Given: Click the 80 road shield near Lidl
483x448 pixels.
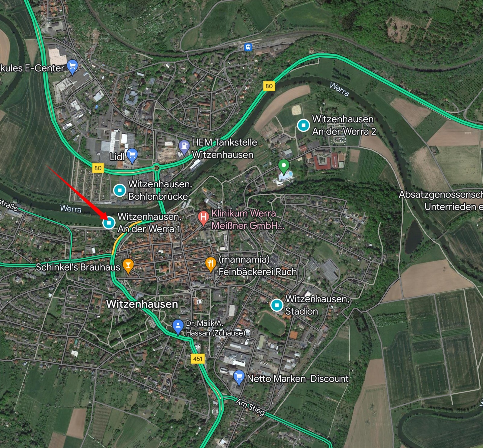Looking at the screenshot, I should [98, 168].
